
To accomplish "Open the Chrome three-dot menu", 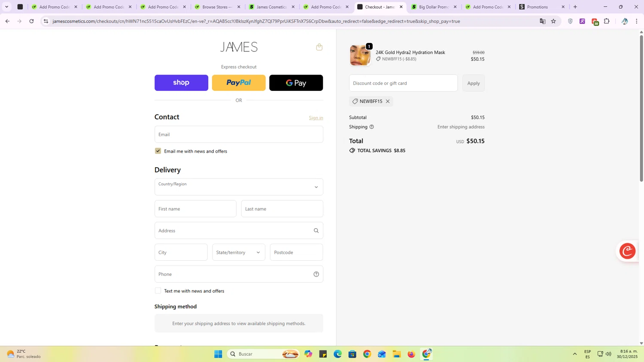I will tap(637, 21).
